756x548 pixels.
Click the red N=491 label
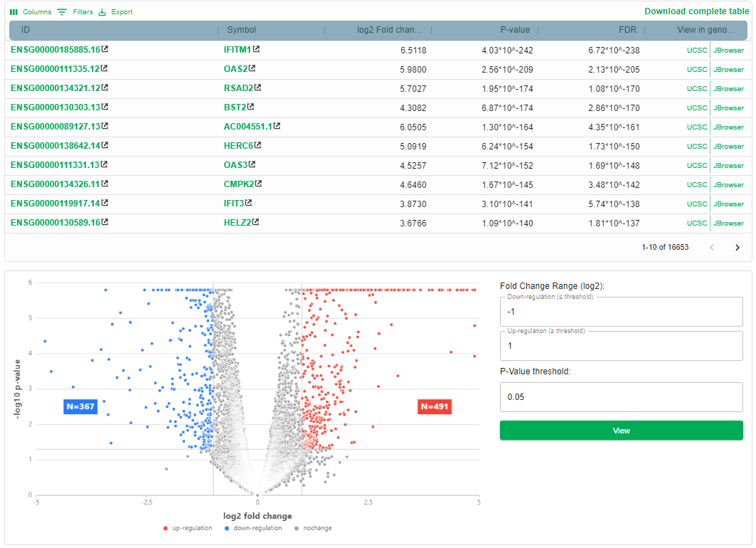click(x=435, y=406)
